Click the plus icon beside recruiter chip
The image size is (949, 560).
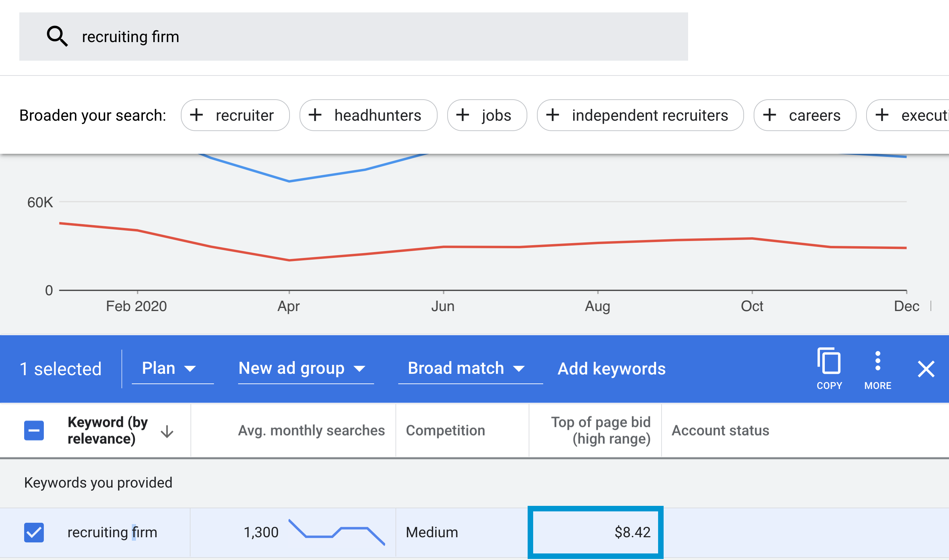coord(197,115)
